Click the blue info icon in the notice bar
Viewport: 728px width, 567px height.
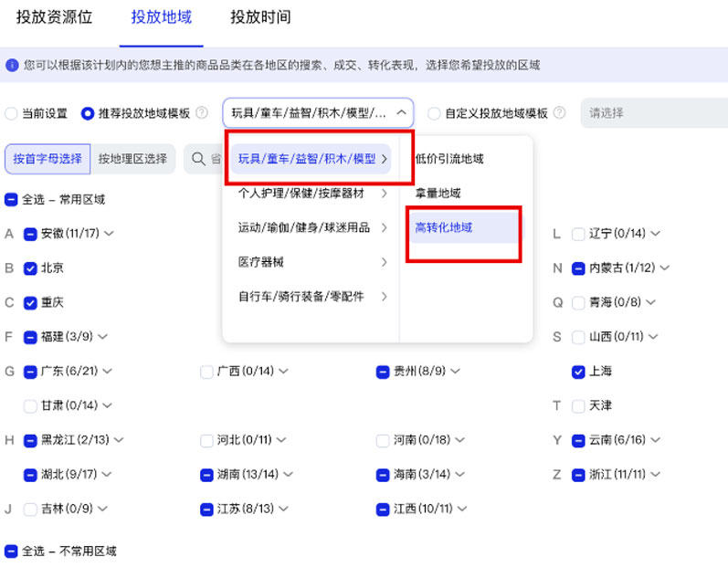coord(12,65)
